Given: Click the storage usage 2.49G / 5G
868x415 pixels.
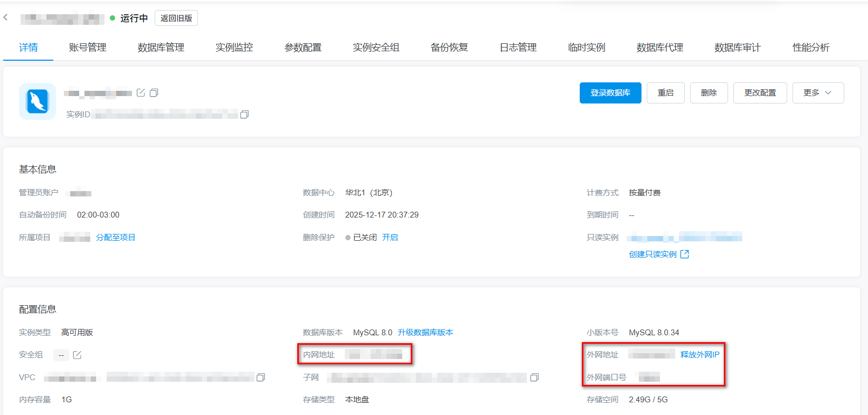Looking at the screenshot, I should click(648, 400).
